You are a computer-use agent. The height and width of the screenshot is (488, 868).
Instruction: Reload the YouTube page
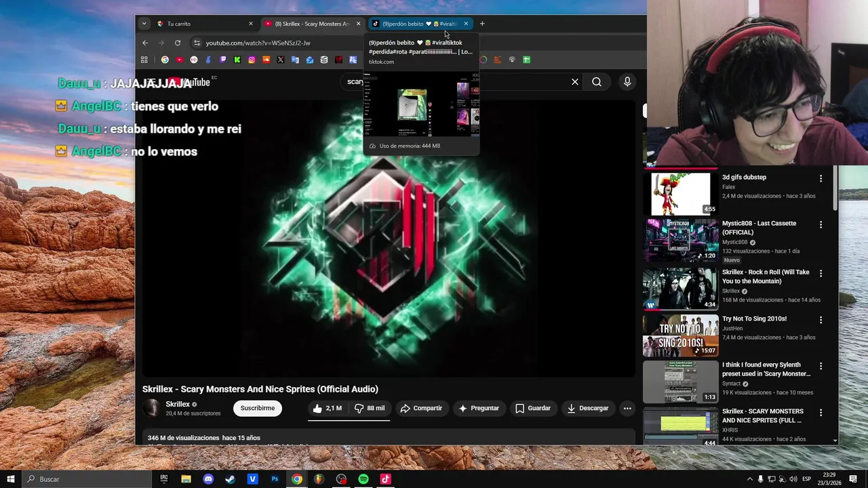(x=178, y=43)
